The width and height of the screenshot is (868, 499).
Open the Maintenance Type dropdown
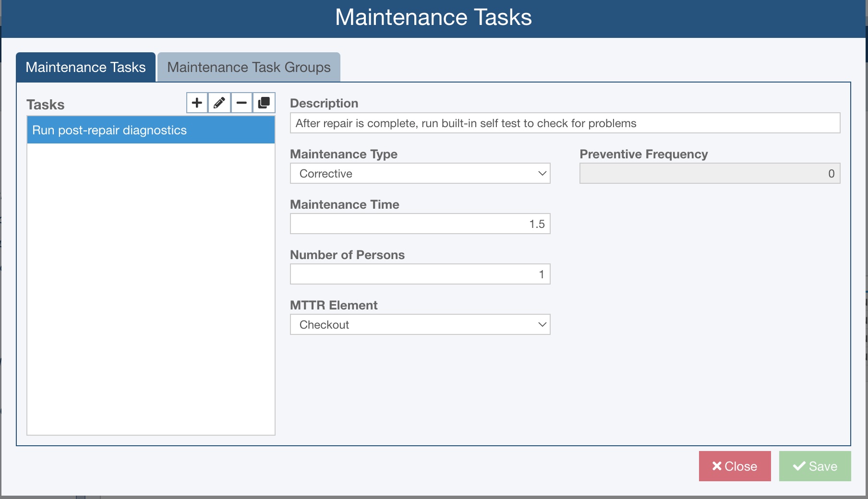pos(420,173)
